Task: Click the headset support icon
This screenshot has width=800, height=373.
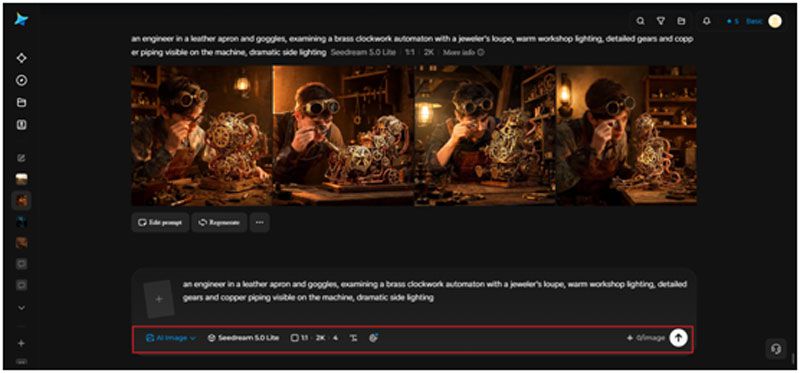Action: 776,349
